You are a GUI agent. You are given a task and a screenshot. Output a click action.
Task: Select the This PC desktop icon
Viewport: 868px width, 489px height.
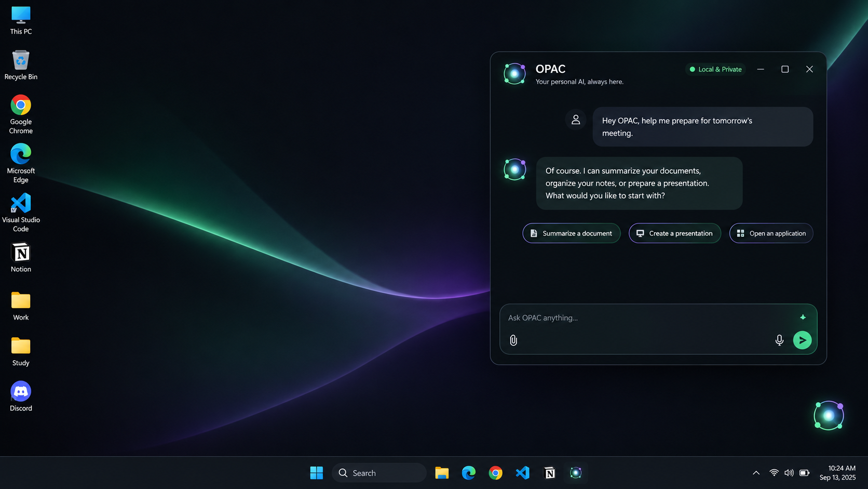[x=21, y=20]
